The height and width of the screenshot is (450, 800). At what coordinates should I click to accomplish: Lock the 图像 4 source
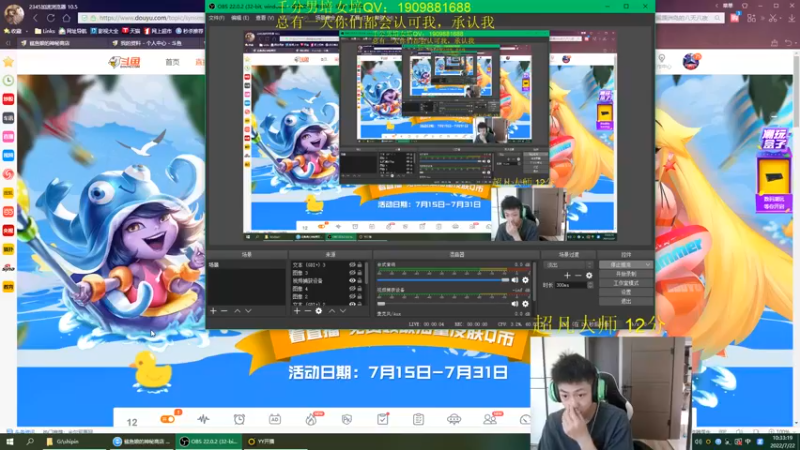pyautogui.click(x=360, y=289)
